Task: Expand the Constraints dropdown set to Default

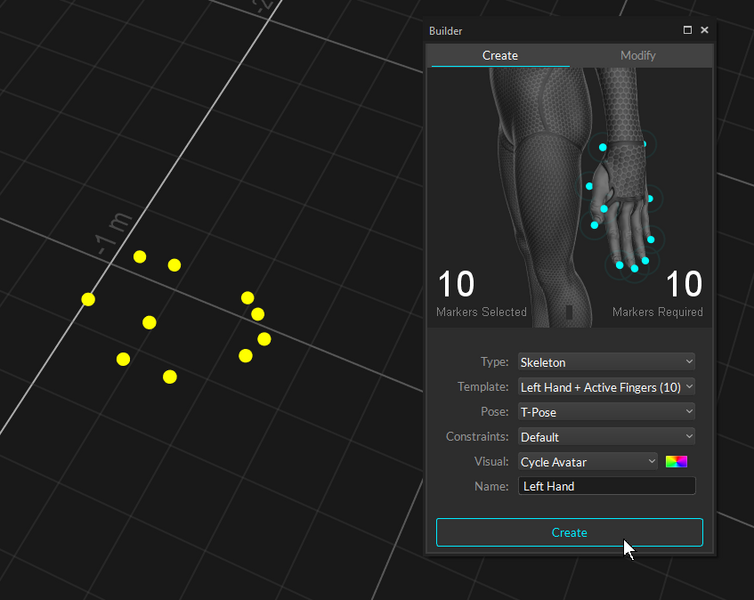Action: pos(606,437)
